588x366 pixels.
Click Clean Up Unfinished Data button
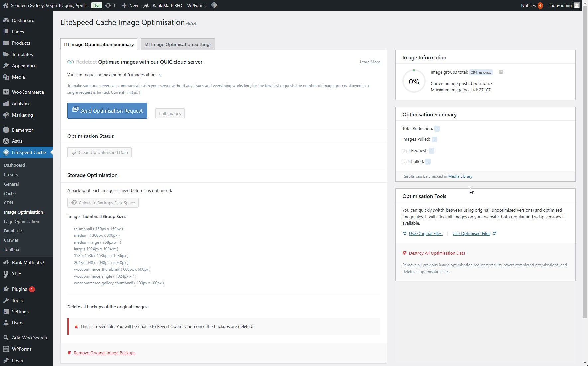99,152
